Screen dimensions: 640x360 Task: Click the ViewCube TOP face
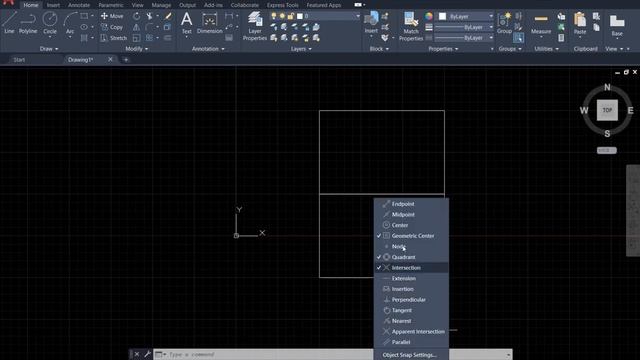point(607,110)
